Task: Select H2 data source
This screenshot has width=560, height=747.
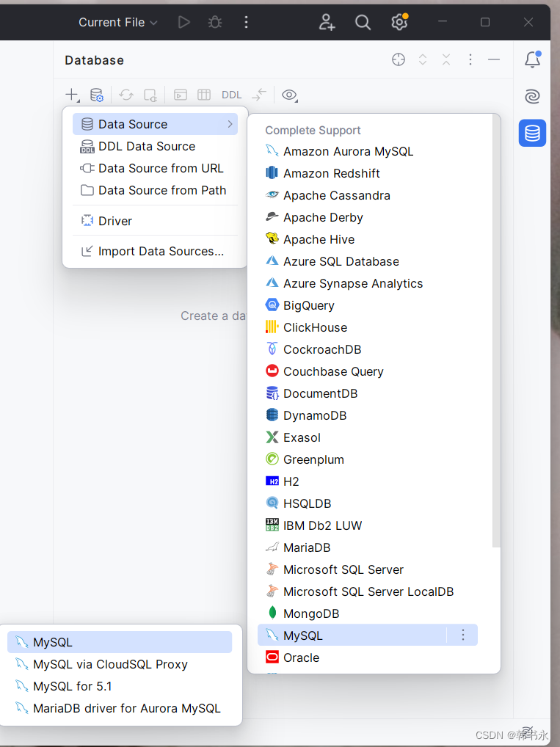Action: [368, 481]
